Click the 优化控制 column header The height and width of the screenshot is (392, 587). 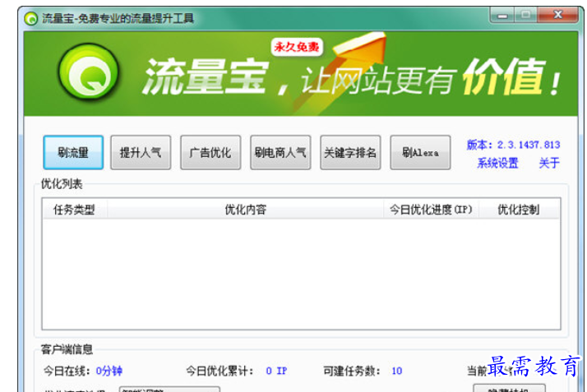[x=519, y=210]
